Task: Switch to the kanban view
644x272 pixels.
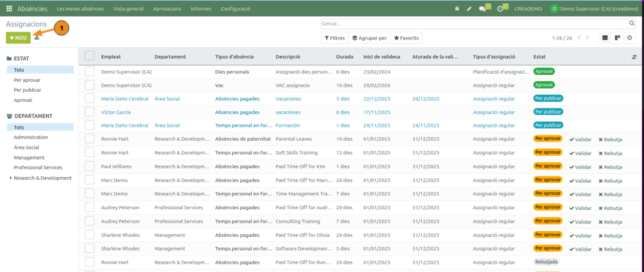Action: 618,38
